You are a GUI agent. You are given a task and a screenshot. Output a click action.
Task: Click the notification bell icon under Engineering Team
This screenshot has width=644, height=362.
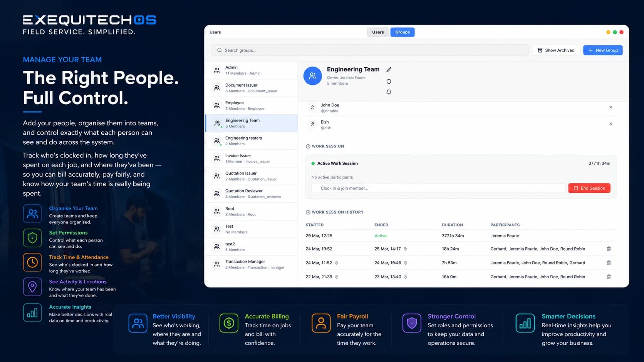coord(389,92)
